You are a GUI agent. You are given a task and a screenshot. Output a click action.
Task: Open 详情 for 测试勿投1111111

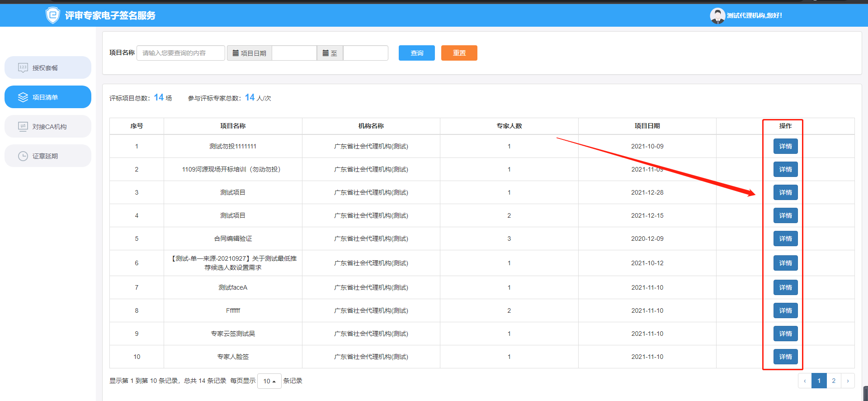pyautogui.click(x=786, y=146)
